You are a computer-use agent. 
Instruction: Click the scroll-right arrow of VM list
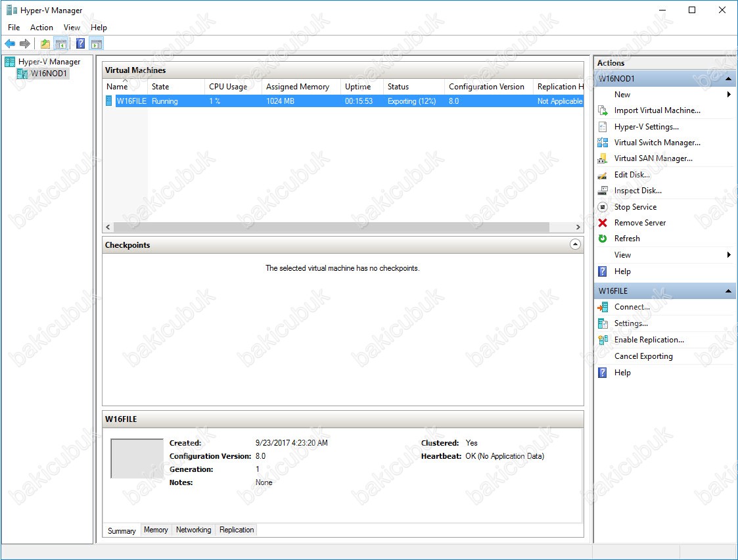coord(578,227)
